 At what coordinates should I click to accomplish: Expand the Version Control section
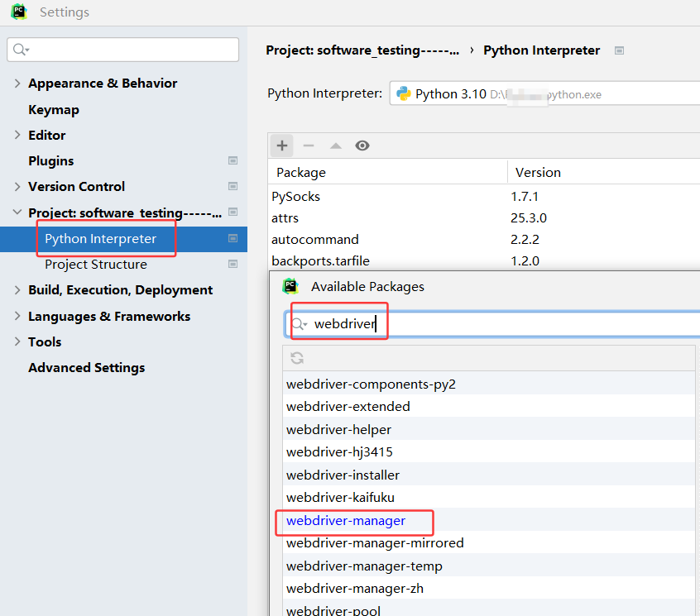[17, 186]
